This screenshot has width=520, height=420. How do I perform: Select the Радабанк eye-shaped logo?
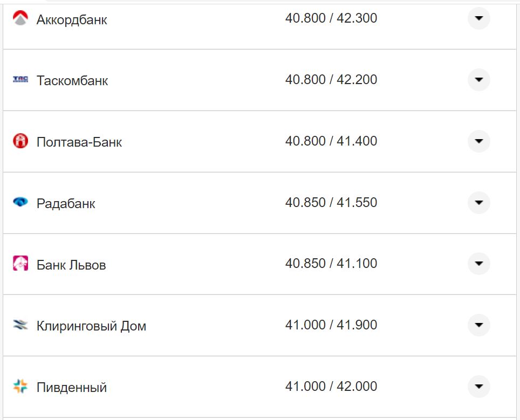click(x=19, y=203)
